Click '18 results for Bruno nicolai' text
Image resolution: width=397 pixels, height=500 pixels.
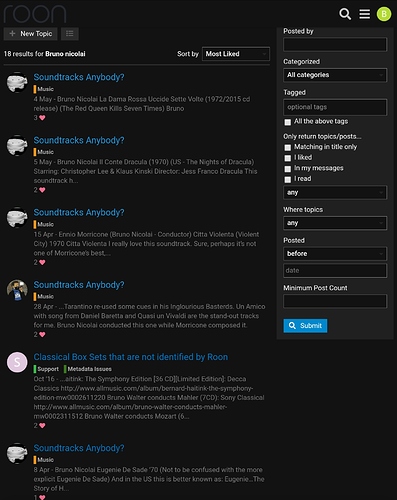(44, 54)
